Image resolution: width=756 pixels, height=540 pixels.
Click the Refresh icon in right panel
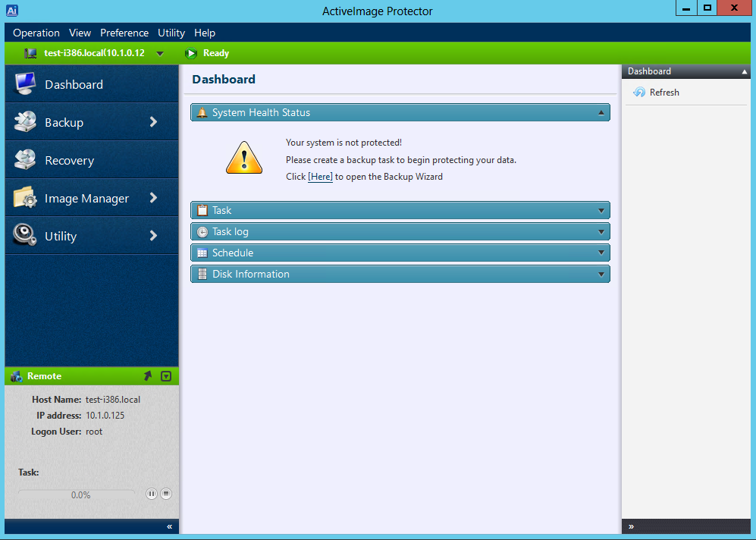coord(638,93)
